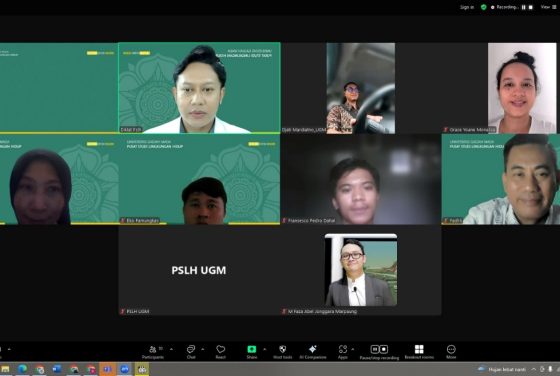Stop recording from the bottom toolbar
The image size is (560, 376).
coord(384,349)
